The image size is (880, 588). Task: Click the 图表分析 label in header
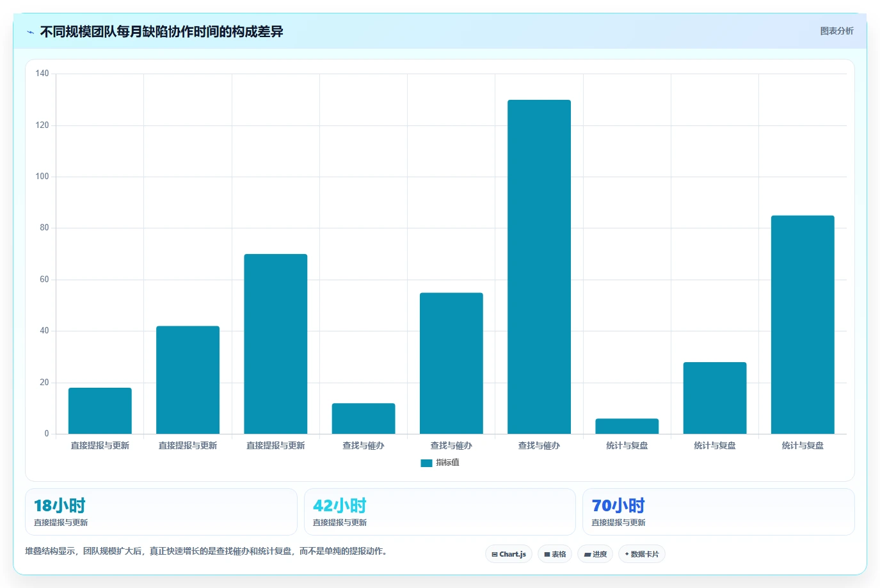[x=836, y=31]
